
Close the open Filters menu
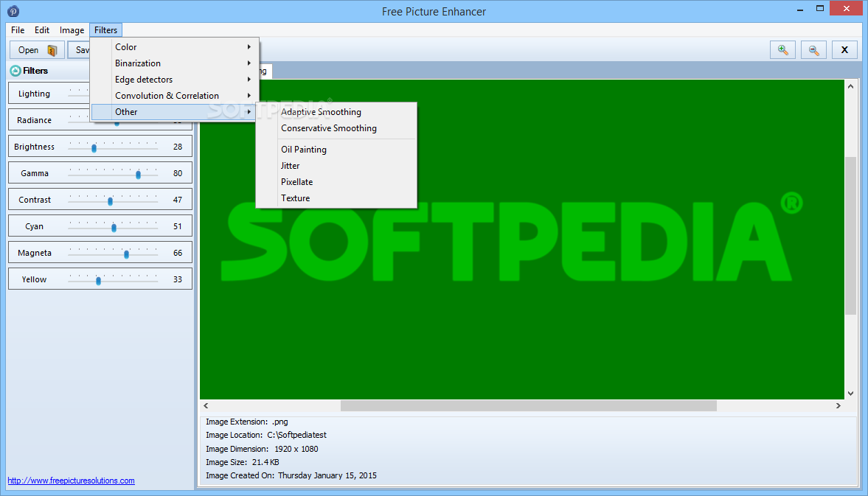point(105,30)
